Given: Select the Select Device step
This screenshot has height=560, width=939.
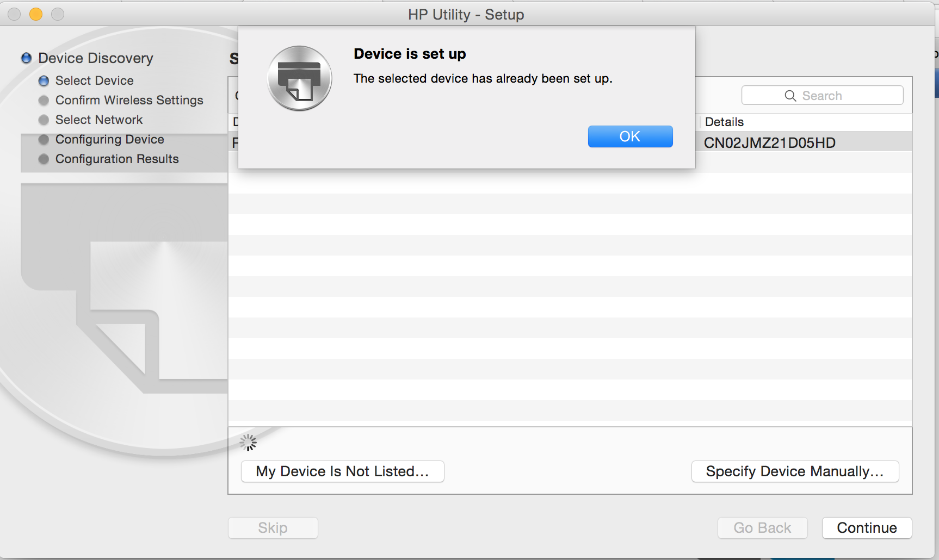Looking at the screenshot, I should (95, 80).
